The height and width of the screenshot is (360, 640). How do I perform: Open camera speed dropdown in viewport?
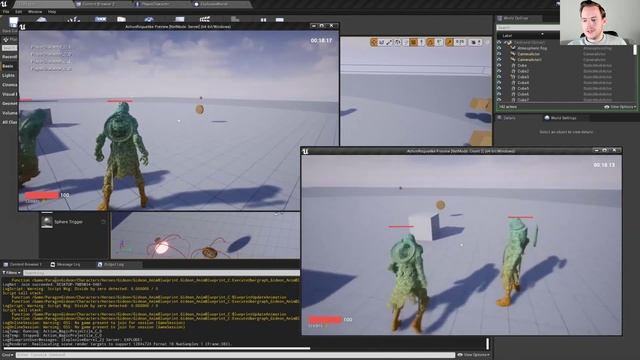click(475, 42)
